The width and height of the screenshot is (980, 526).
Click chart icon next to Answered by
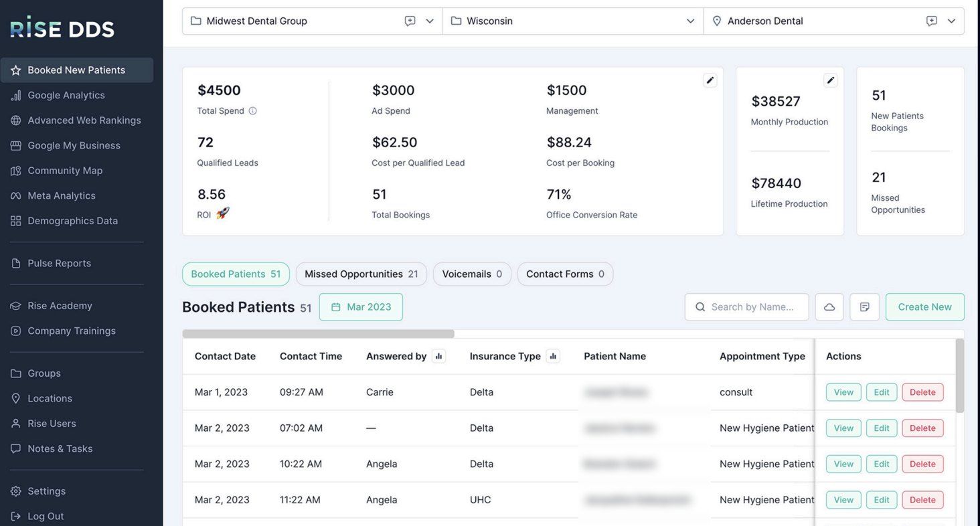[x=439, y=356]
